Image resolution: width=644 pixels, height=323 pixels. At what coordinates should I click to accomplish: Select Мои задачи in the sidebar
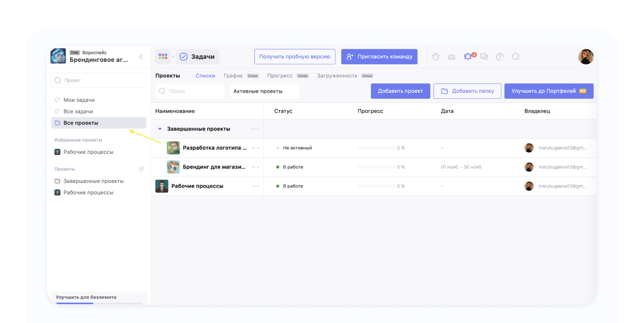point(79,100)
